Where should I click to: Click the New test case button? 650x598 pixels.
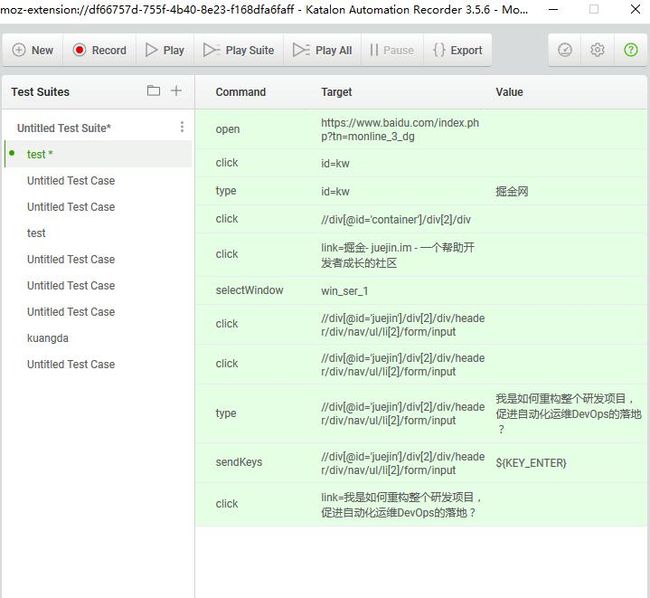pyautogui.click(x=33, y=50)
